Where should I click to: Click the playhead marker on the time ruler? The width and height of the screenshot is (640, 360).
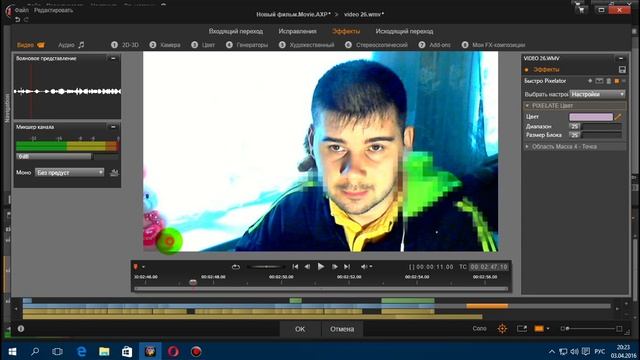(x=193, y=282)
